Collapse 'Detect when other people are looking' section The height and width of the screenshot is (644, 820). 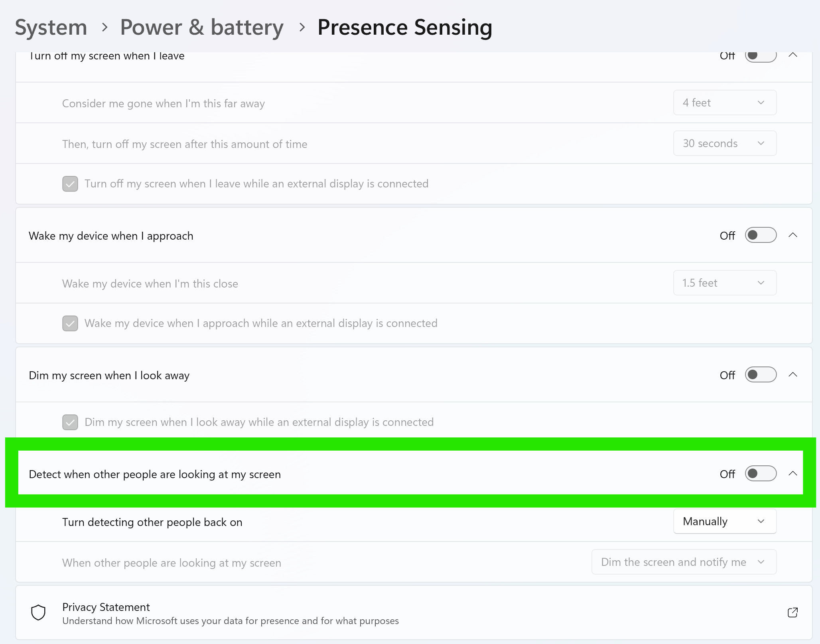(x=793, y=474)
